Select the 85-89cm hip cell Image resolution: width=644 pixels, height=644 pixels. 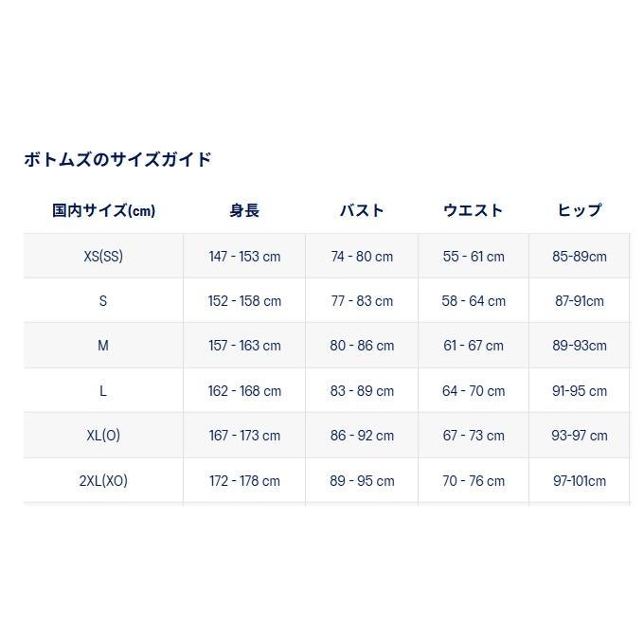[x=580, y=257]
